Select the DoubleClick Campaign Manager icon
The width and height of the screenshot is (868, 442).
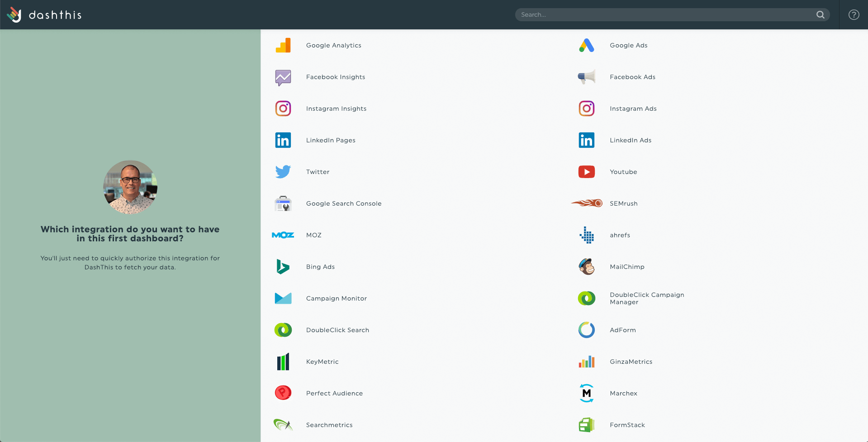(587, 298)
